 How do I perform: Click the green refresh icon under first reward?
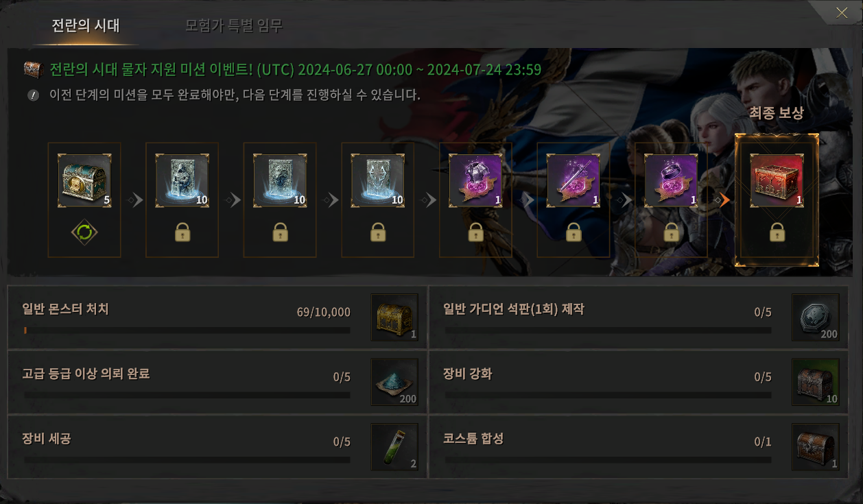(x=84, y=232)
